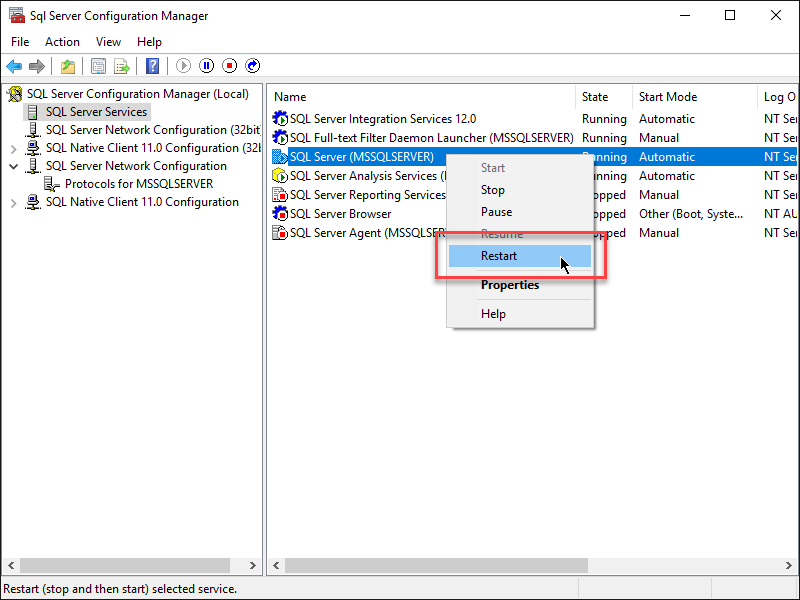The height and width of the screenshot is (600, 800).
Task: Select Restart in the context menu
Action: pos(520,256)
